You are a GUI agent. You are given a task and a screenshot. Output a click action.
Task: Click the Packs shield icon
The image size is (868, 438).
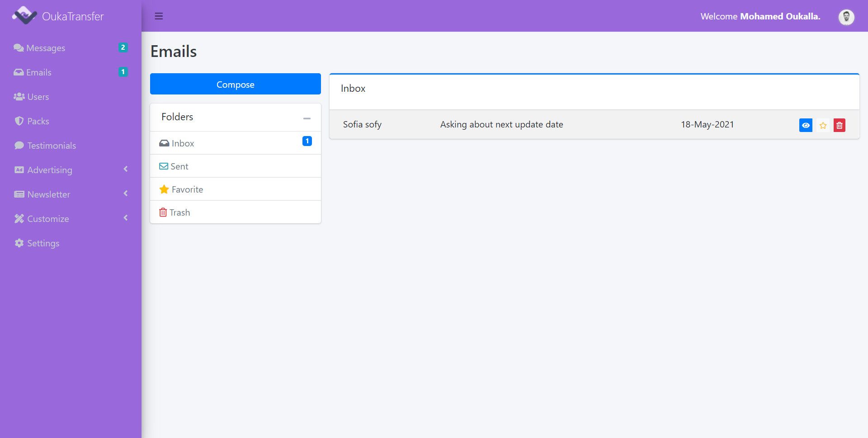click(x=19, y=121)
